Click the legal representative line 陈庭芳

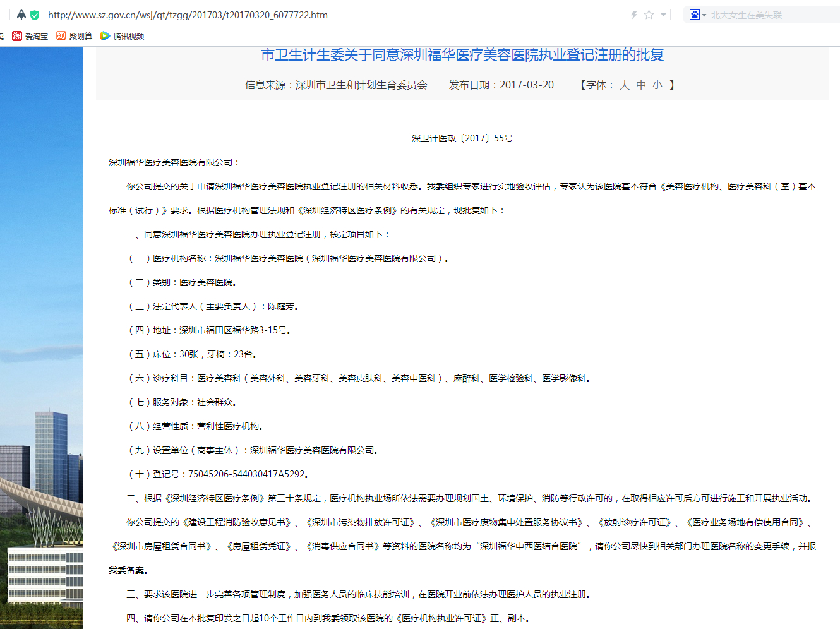pos(213,306)
